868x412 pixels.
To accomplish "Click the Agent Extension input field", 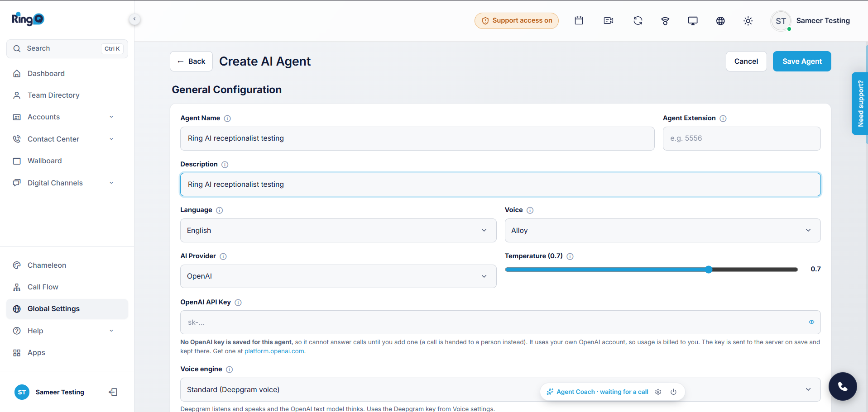I will point(742,138).
